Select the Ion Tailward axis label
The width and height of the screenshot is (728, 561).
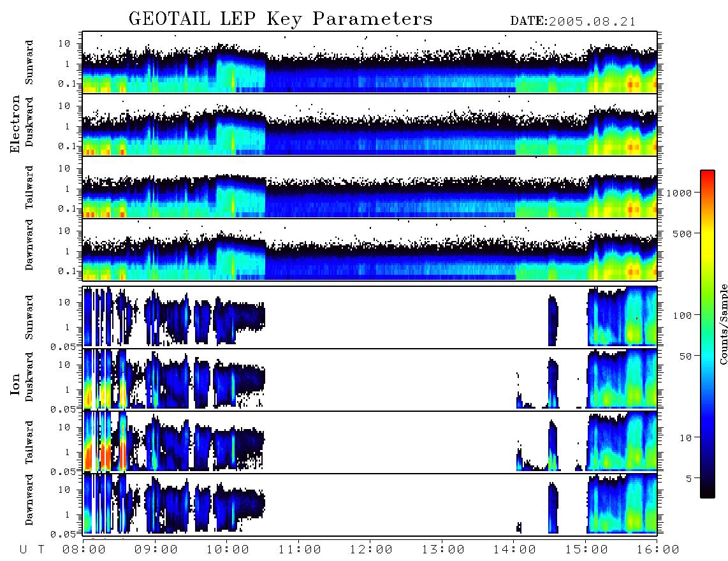[x=29, y=442]
